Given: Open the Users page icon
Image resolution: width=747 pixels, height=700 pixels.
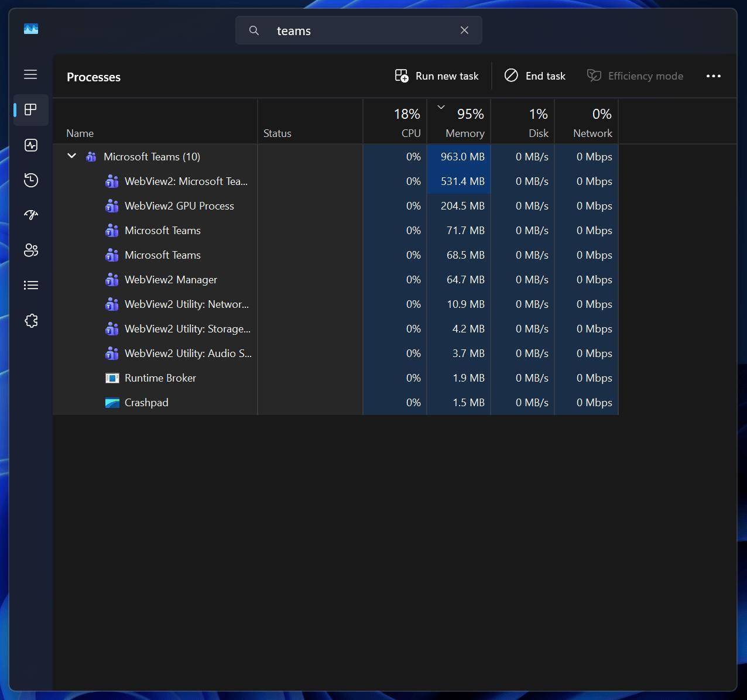Looking at the screenshot, I should [31, 251].
